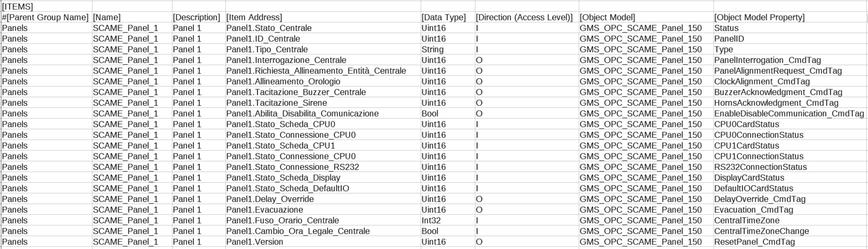
Task: Click the [Object Model Property] header cell
Action: (759, 17)
